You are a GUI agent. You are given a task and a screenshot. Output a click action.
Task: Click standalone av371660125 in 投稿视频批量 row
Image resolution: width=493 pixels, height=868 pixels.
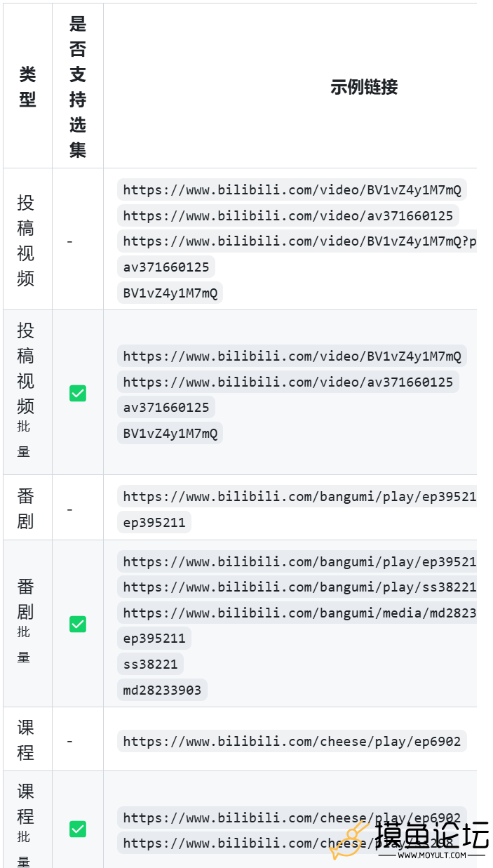point(166,407)
